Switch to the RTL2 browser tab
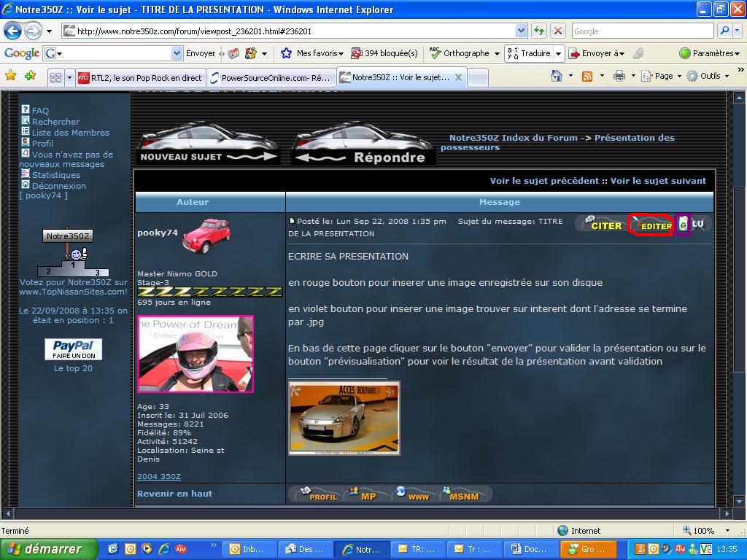 point(140,77)
